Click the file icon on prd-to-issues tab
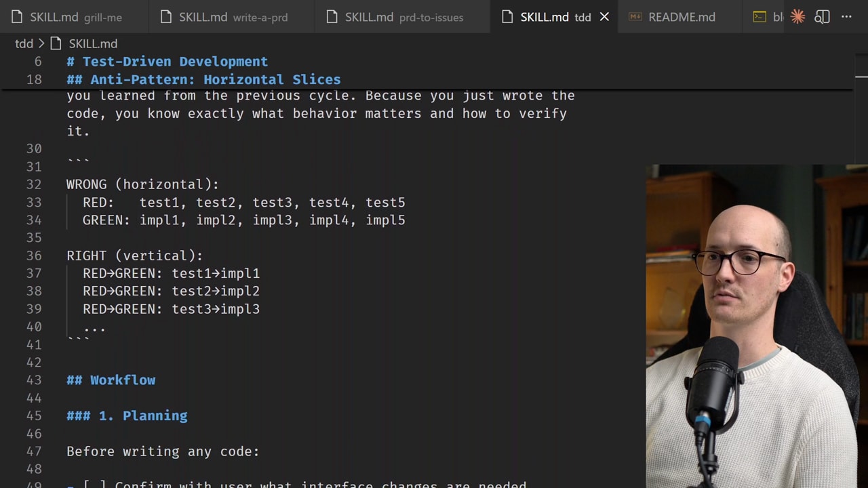This screenshot has width=868, height=488. click(332, 17)
